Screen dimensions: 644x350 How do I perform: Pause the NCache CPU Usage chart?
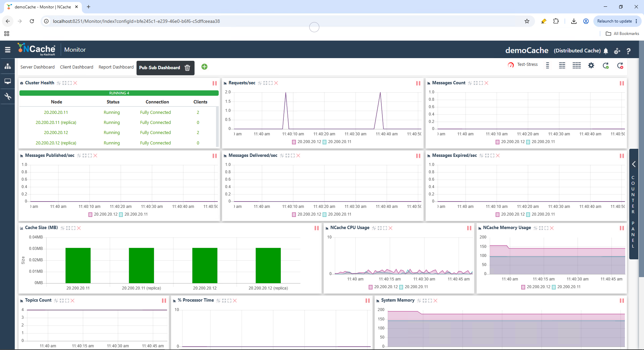(x=469, y=228)
